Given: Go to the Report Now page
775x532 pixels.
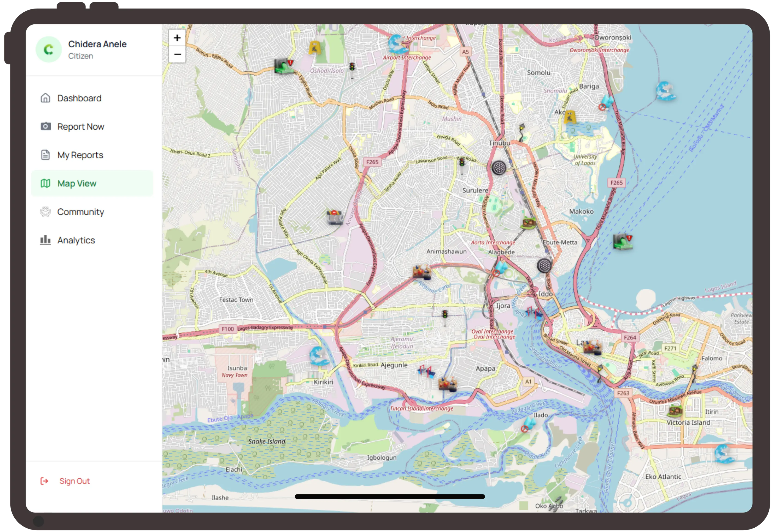Looking at the screenshot, I should (x=80, y=126).
